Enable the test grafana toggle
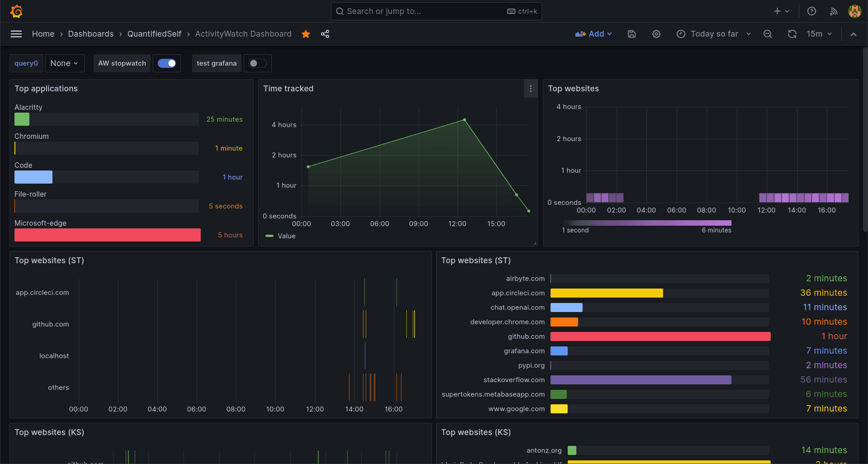 (257, 63)
